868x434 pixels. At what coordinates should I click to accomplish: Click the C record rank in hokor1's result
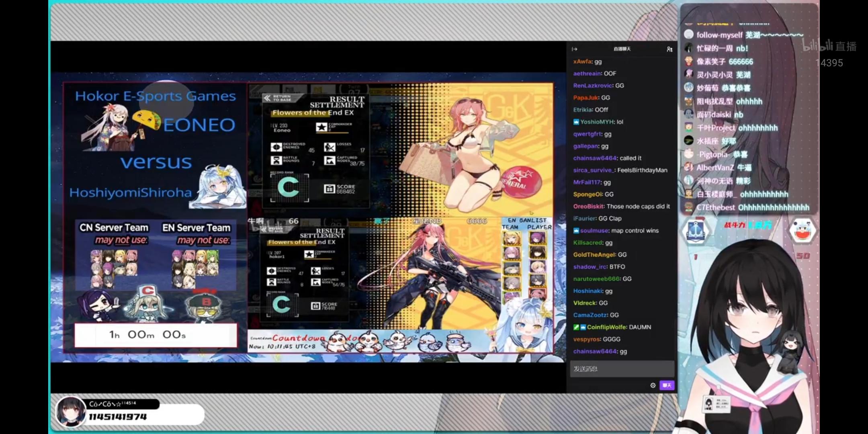click(x=282, y=305)
